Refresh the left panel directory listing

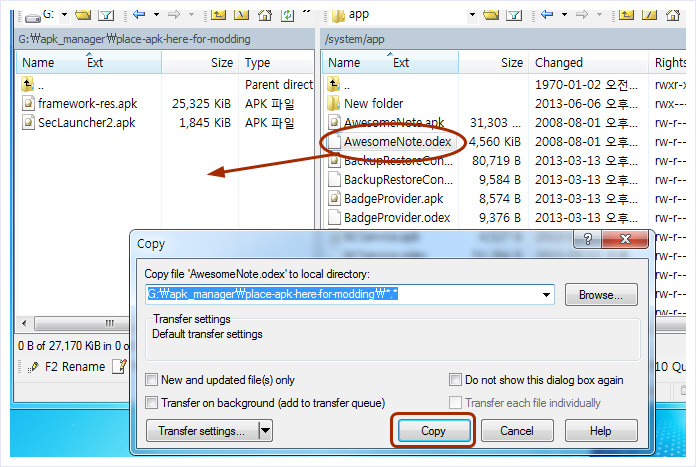tap(288, 15)
